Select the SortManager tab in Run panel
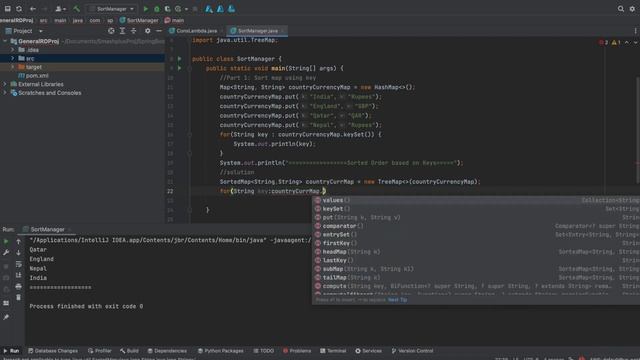Screen dimensions: 640x360 [47, 229]
